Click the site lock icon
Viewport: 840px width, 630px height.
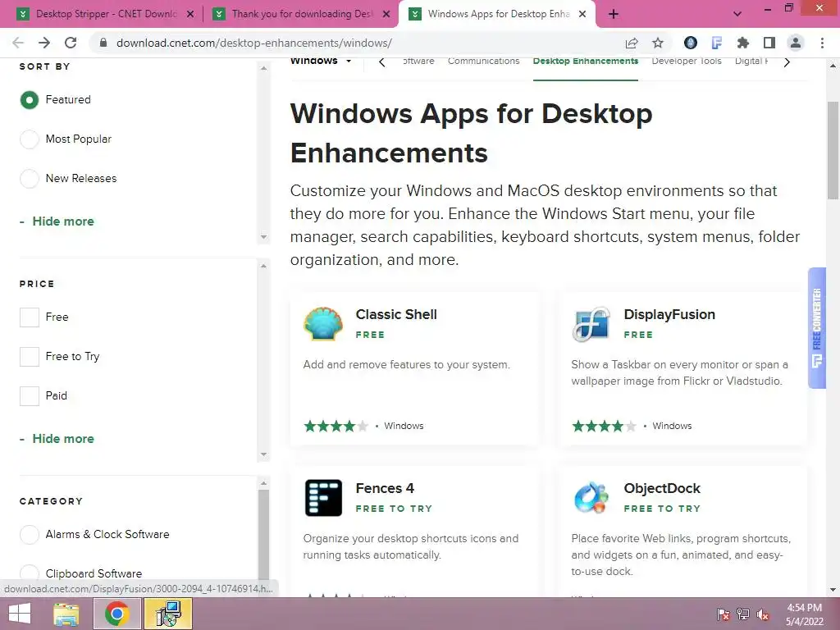103,43
